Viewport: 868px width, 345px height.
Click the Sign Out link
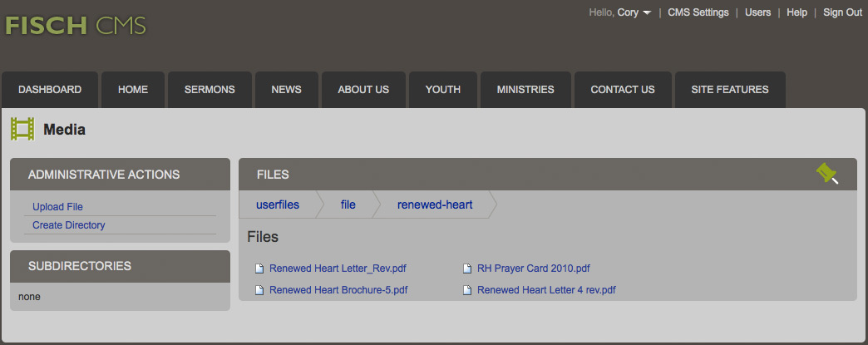(x=842, y=12)
